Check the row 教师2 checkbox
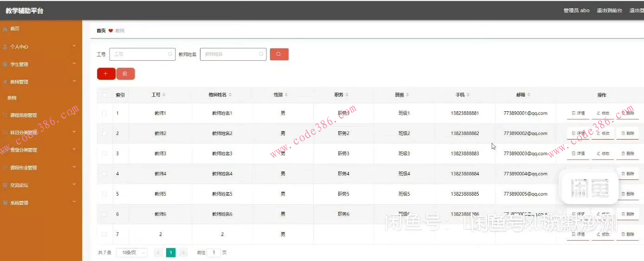Image resolution: width=644 pixels, height=261 pixels. (104, 134)
